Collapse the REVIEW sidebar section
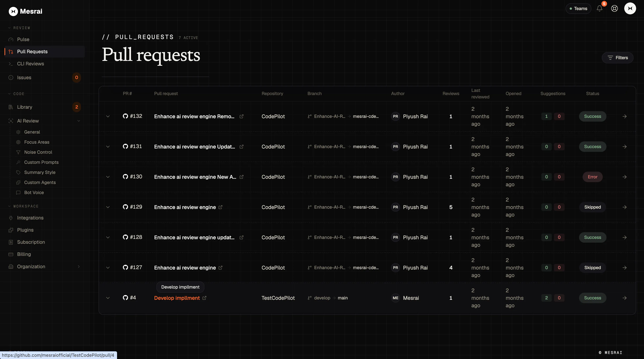 click(19, 28)
